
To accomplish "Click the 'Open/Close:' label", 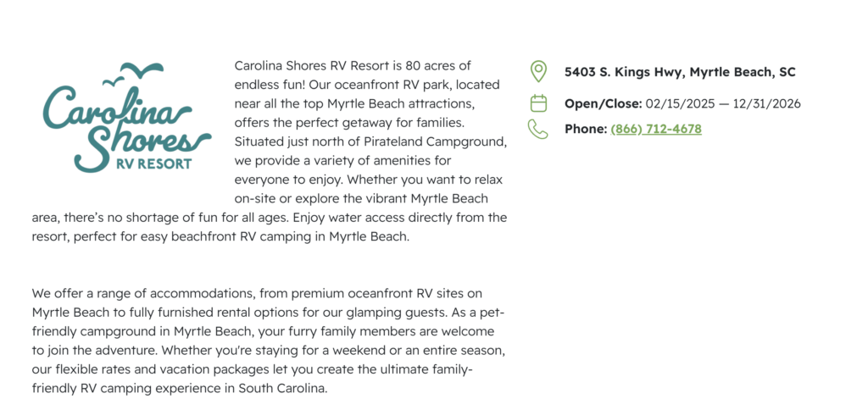I will pos(603,104).
